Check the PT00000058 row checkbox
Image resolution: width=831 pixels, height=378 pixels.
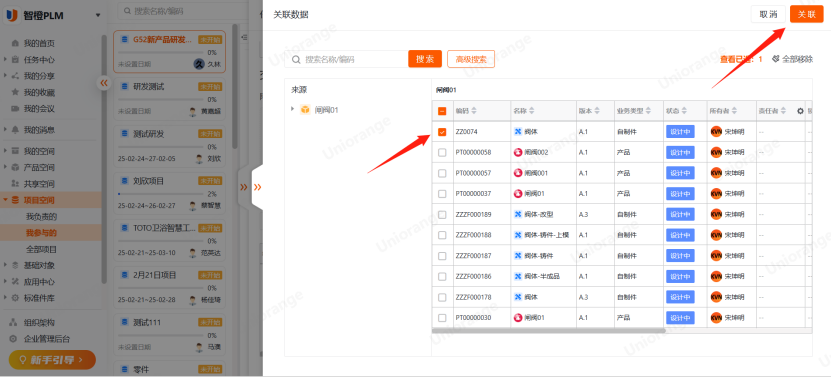point(442,152)
